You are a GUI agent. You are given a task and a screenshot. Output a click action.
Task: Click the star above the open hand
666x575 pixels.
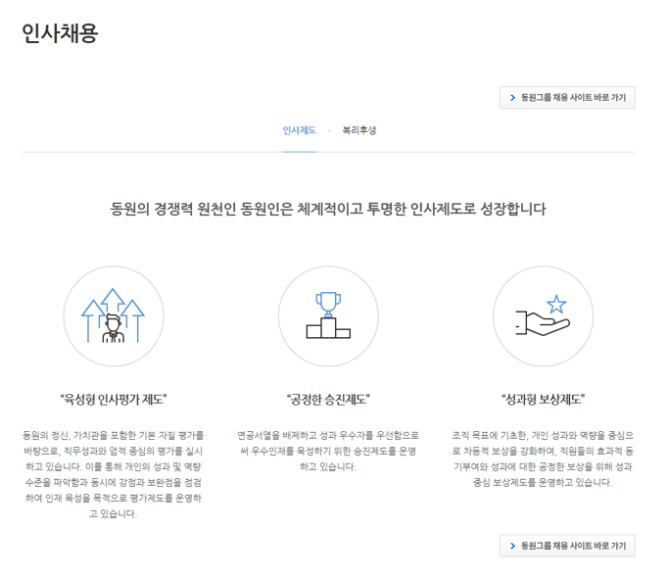[557, 303]
